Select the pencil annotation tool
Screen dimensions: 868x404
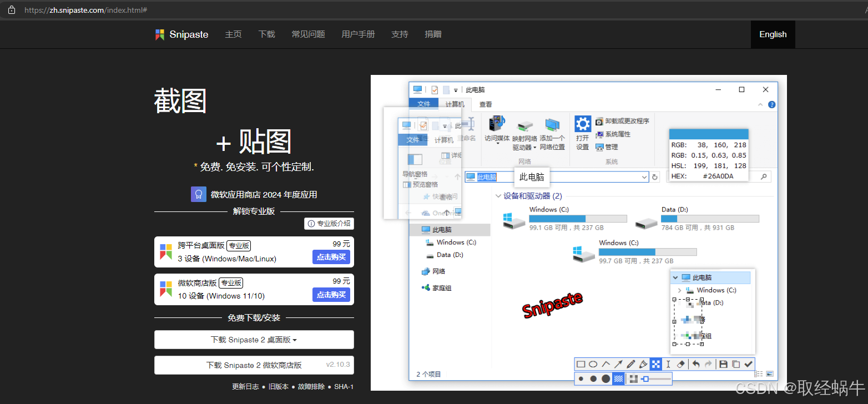[631, 364]
